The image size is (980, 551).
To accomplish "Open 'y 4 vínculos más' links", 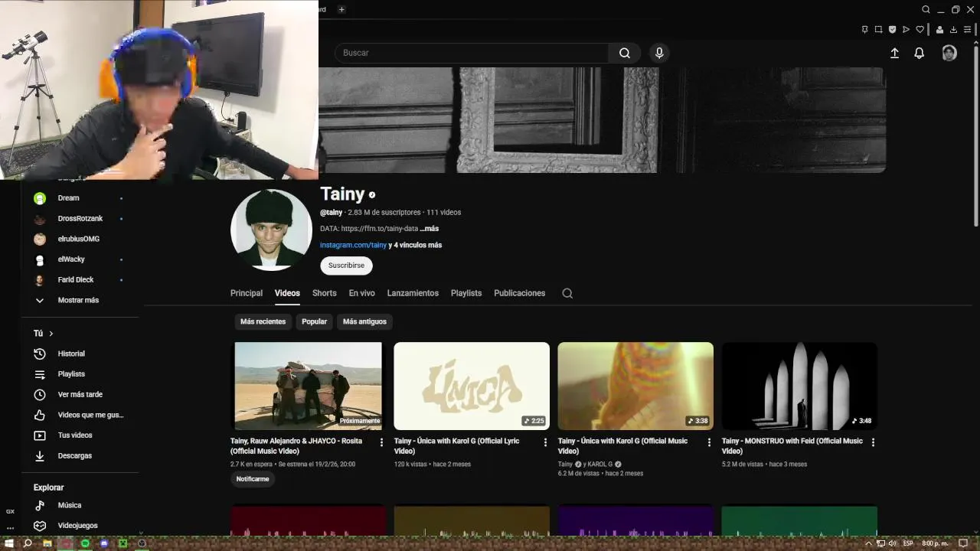I will (x=415, y=245).
